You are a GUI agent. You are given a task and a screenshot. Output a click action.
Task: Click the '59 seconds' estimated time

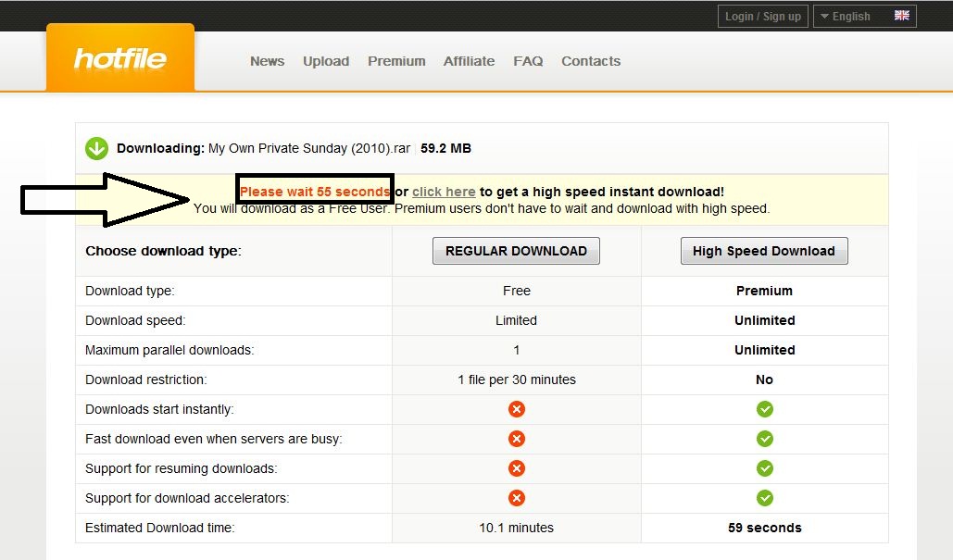pos(765,528)
